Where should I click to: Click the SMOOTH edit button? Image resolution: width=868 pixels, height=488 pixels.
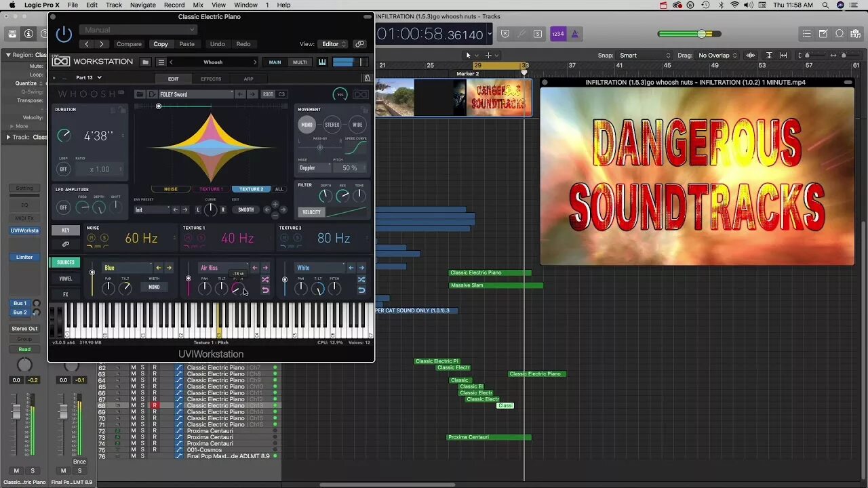[x=245, y=209]
